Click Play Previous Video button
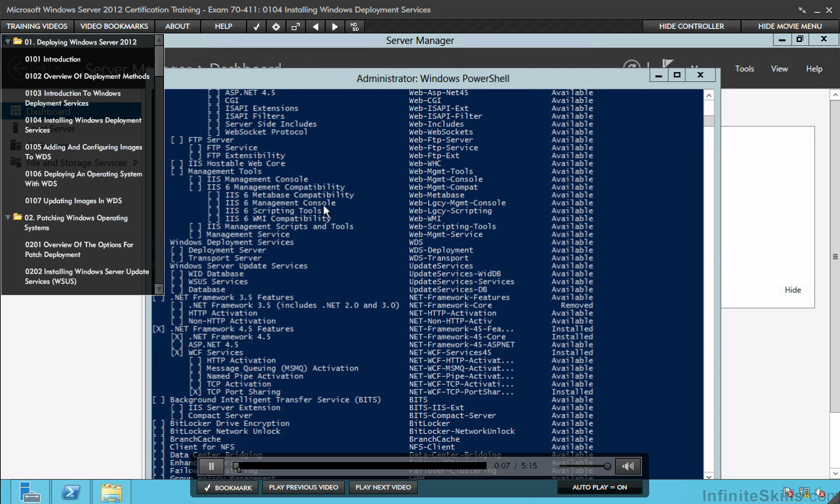This screenshot has height=504, width=840. tap(304, 488)
